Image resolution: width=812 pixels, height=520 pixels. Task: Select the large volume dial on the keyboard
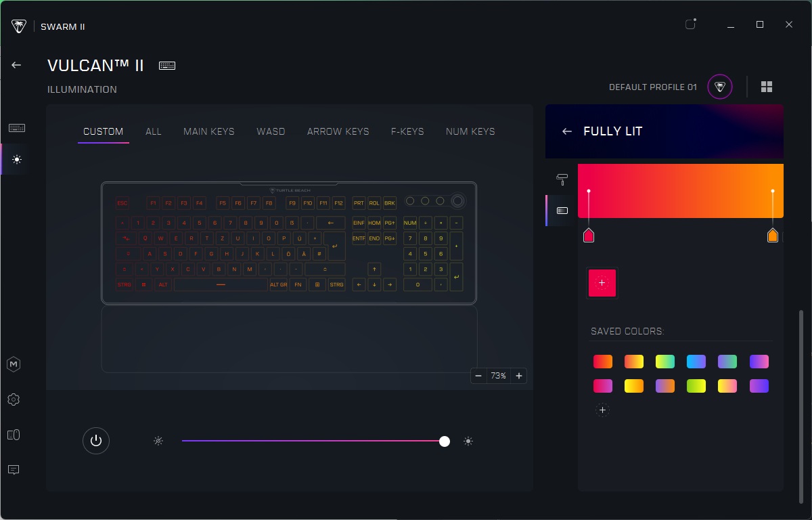click(x=458, y=200)
